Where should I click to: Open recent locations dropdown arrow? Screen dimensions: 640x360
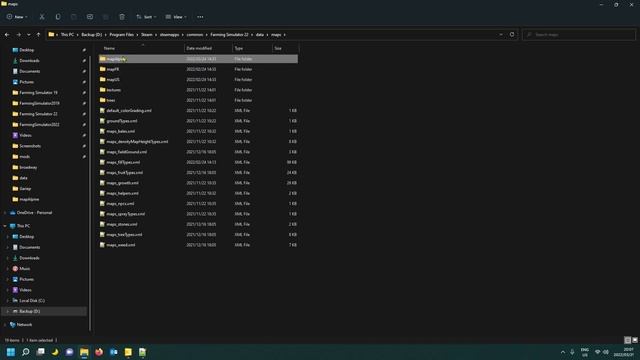point(29,35)
